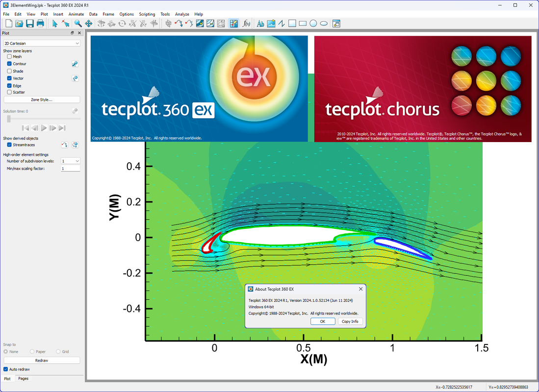Screen dimensions: 539x392
Task: Choose the streamtrace placement tool
Action: 179,24
